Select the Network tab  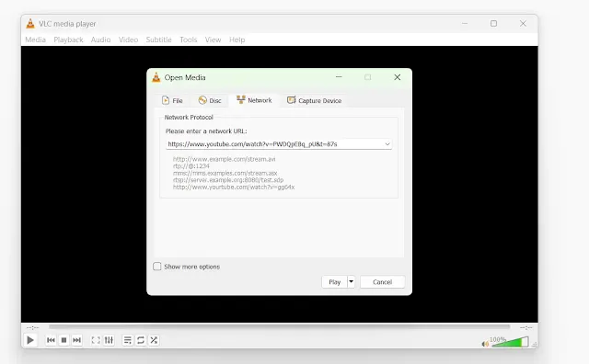click(254, 100)
